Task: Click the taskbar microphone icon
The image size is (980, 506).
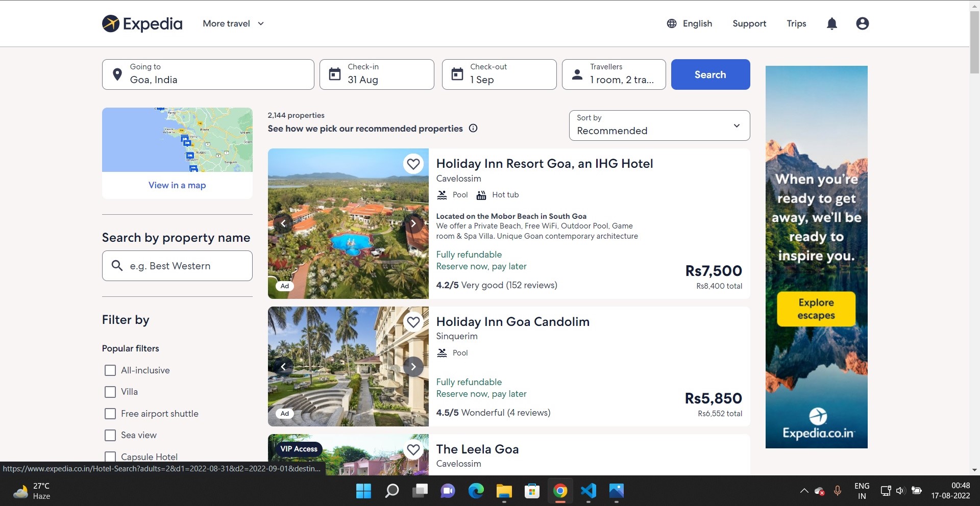Action: [838, 491]
